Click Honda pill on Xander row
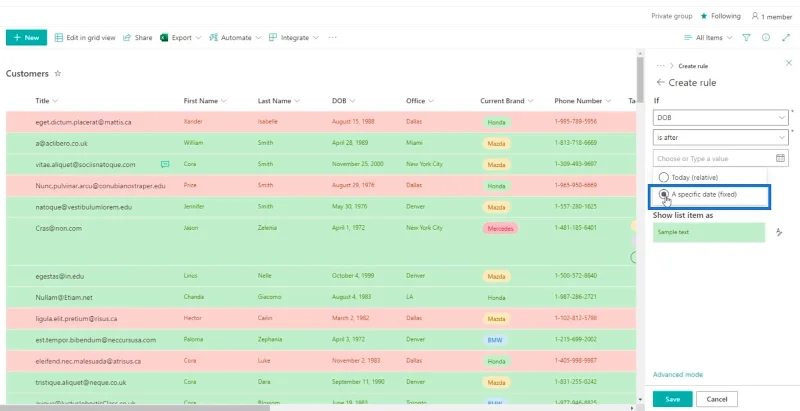The width and height of the screenshot is (800, 411). pyautogui.click(x=496, y=122)
